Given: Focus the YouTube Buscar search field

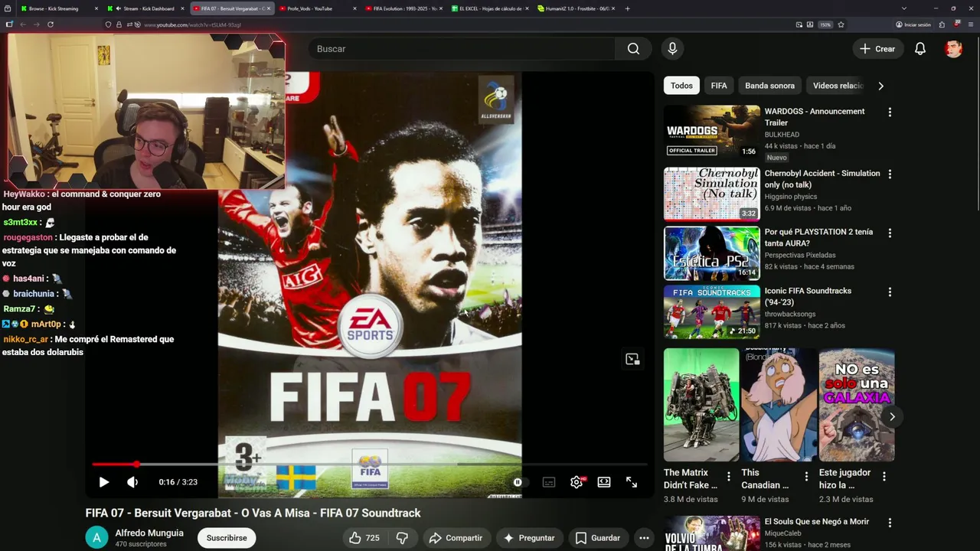Looking at the screenshot, I should coord(462,49).
